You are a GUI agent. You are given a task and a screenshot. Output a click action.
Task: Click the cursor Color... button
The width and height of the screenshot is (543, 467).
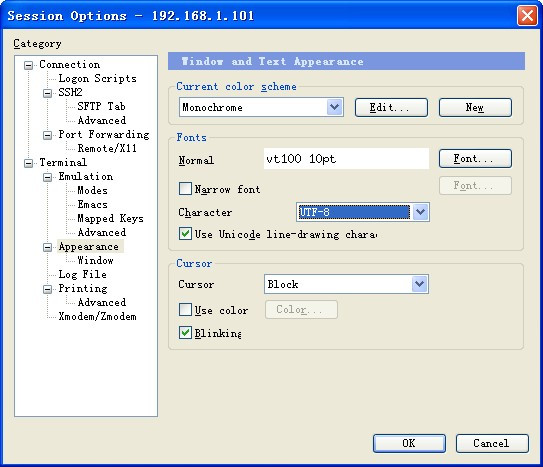pos(301,309)
